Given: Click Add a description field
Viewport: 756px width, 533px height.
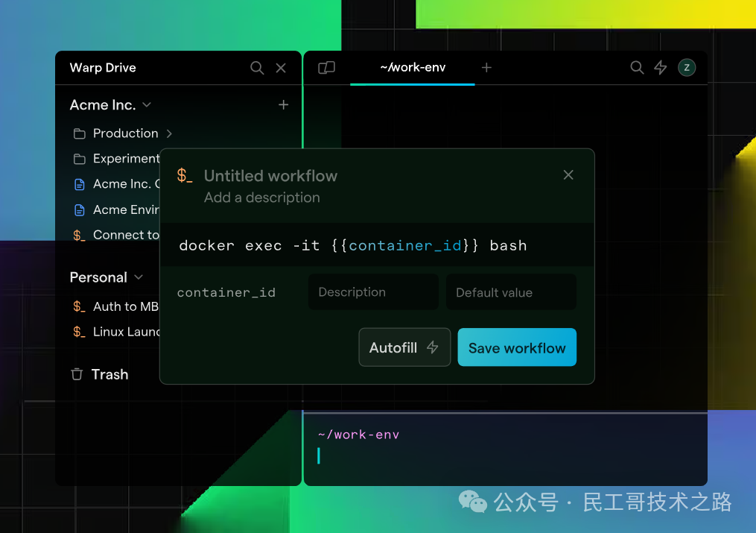Looking at the screenshot, I should coord(261,198).
